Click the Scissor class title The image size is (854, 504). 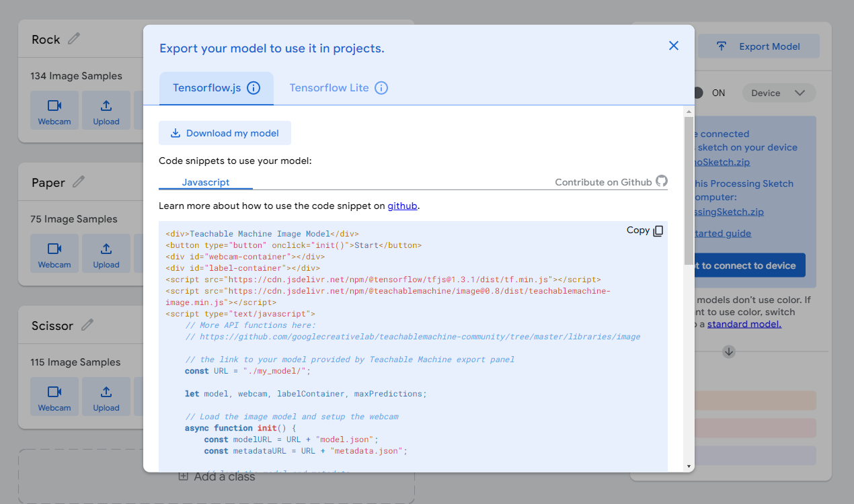pyautogui.click(x=52, y=326)
